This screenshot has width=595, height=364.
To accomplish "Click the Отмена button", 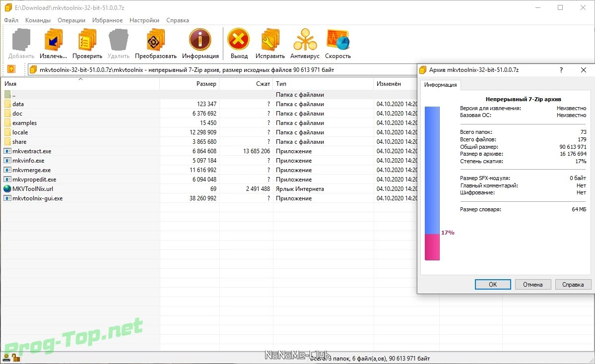I will pyautogui.click(x=533, y=284).
